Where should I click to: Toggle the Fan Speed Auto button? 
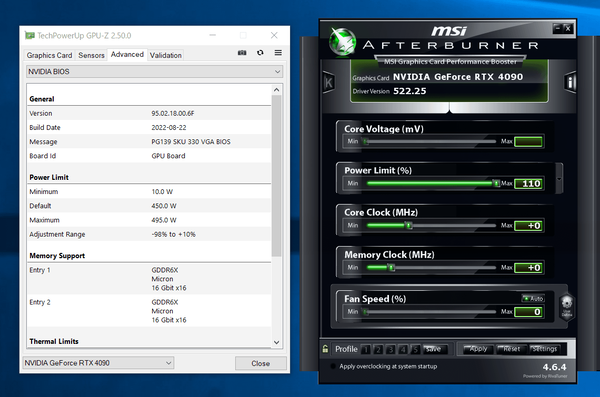click(x=533, y=298)
